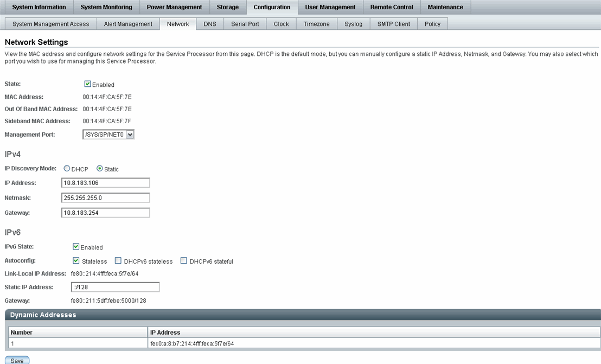Screen dimensions: 601x364
Task: Click inside the Netmask field
Action: point(105,197)
